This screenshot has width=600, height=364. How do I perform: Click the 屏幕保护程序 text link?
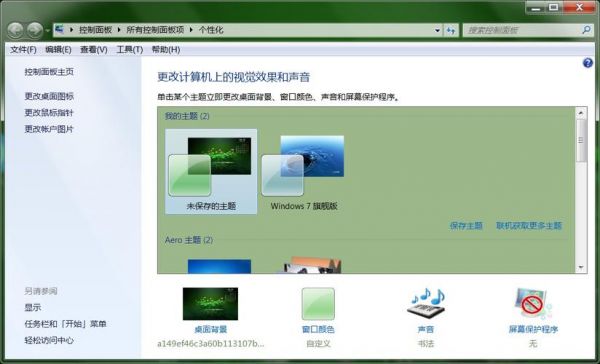click(x=533, y=329)
